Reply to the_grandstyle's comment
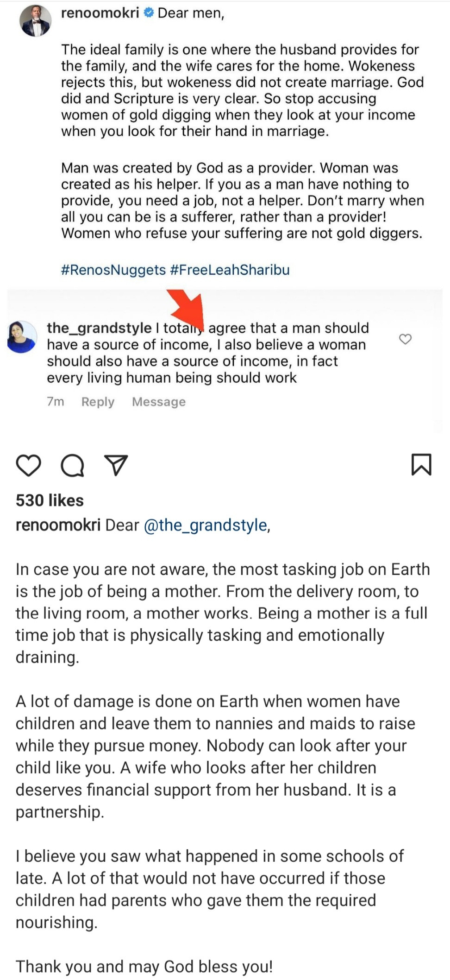 (98, 402)
